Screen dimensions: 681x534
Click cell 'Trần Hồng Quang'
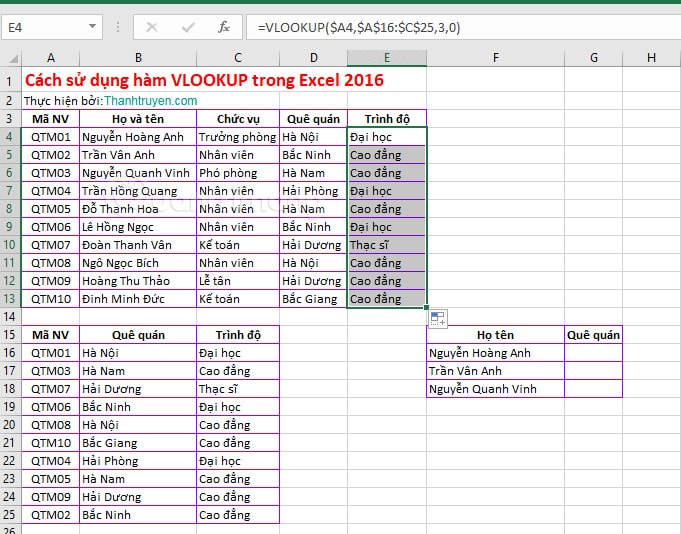[138, 191]
